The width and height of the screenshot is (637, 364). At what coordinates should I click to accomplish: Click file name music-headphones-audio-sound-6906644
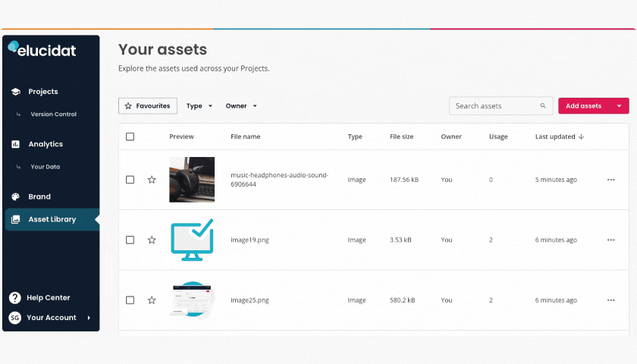tap(280, 180)
